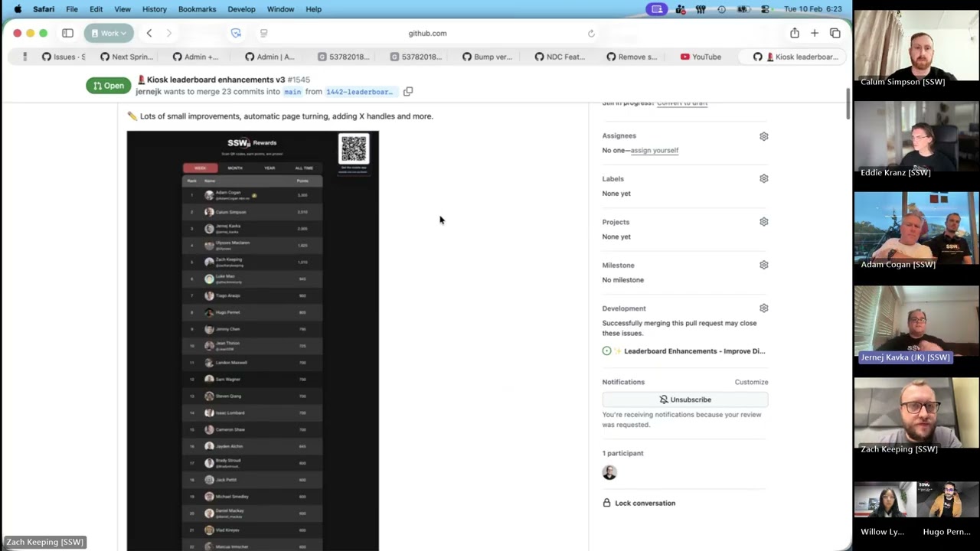Viewport: 980px width, 551px height.
Task: Click the Customize notifications link
Action: pyautogui.click(x=751, y=382)
